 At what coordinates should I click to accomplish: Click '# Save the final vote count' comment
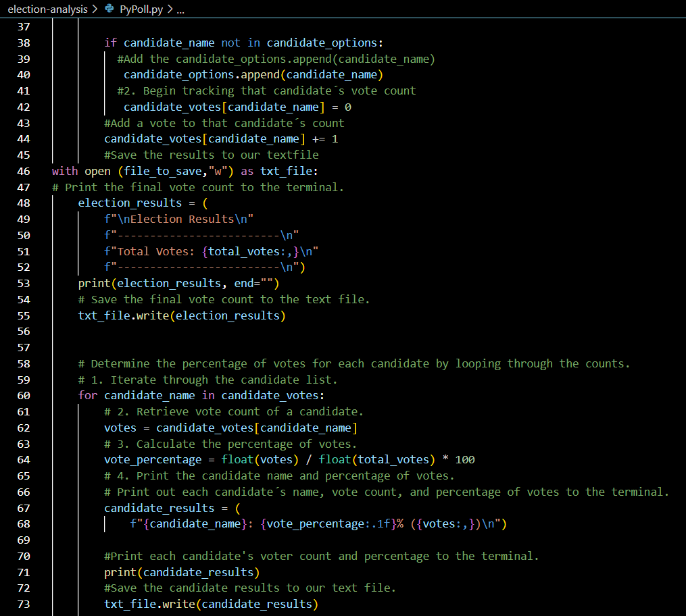[x=224, y=300]
